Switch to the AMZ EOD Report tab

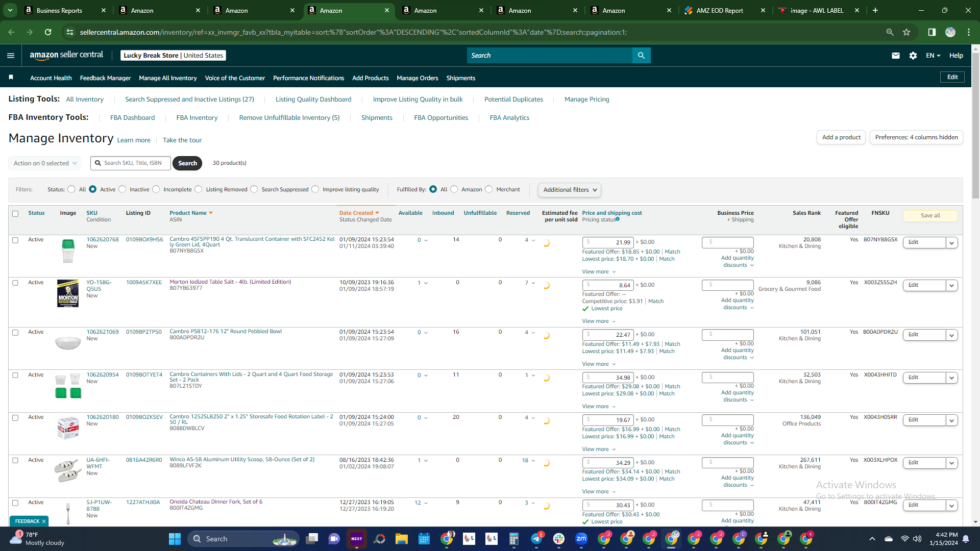(725, 10)
